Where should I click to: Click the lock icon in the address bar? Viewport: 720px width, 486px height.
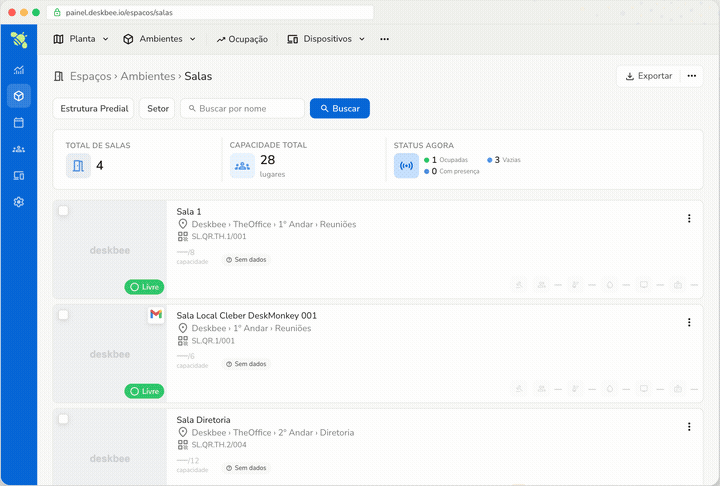[57, 12]
